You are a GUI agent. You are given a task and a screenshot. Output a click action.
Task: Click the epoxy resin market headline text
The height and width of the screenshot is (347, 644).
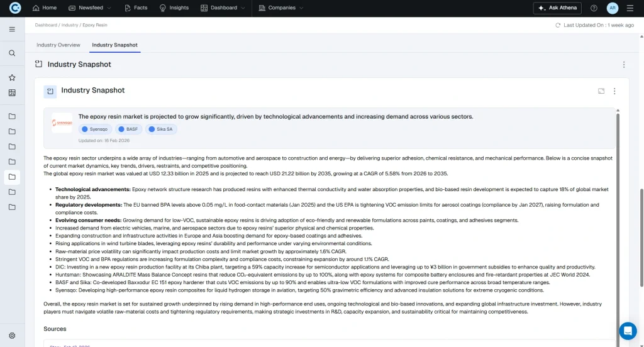pyautogui.click(x=275, y=117)
